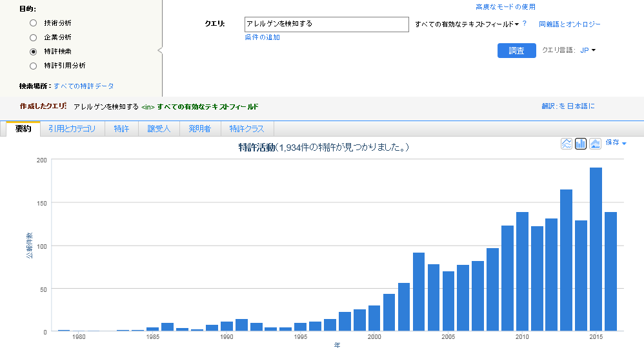The height and width of the screenshot is (348, 644).
Task: Select the 企業分析 radio button
Action: tap(34, 37)
